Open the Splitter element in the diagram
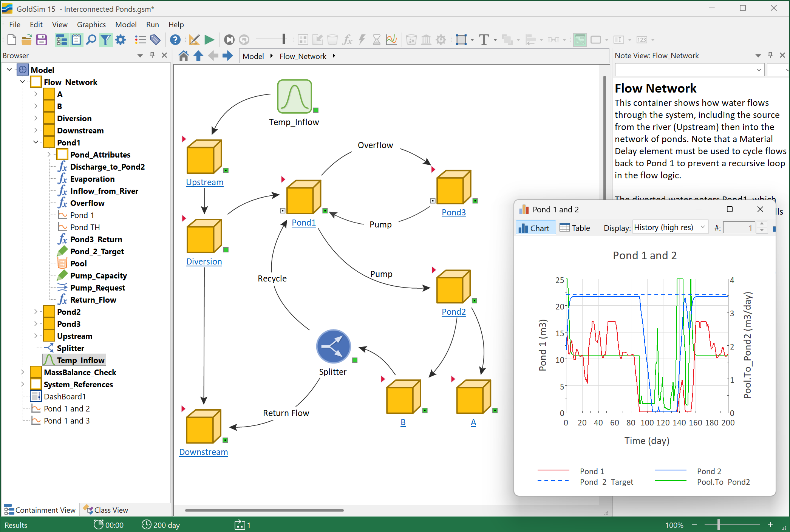The image size is (790, 532). [333, 346]
